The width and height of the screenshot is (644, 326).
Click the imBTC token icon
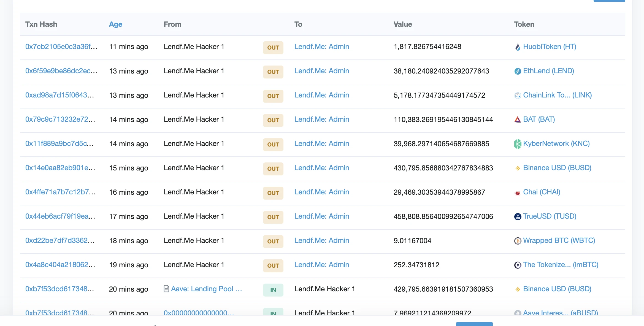(x=518, y=265)
